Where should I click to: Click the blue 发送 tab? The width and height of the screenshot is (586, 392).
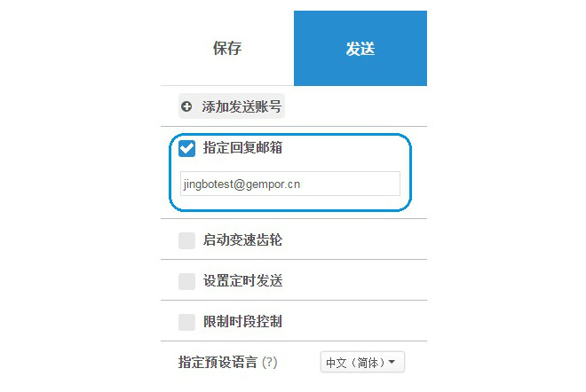coord(360,48)
